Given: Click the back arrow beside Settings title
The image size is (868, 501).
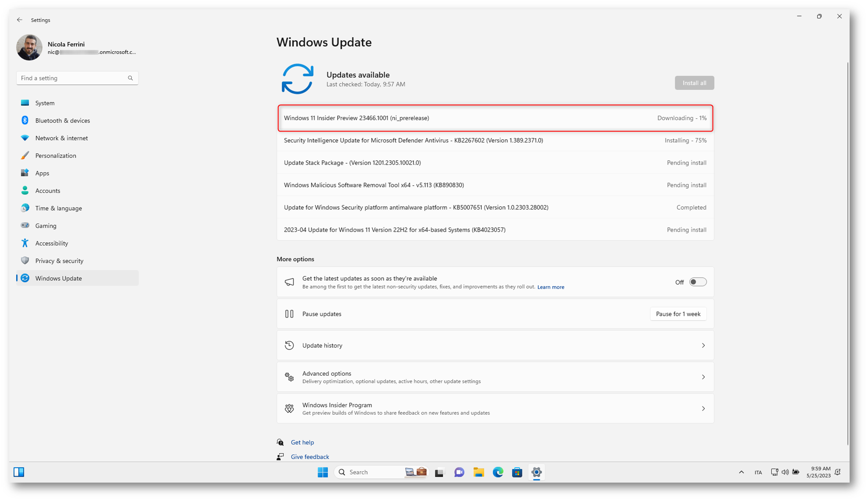Looking at the screenshot, I should coord(20,20).
